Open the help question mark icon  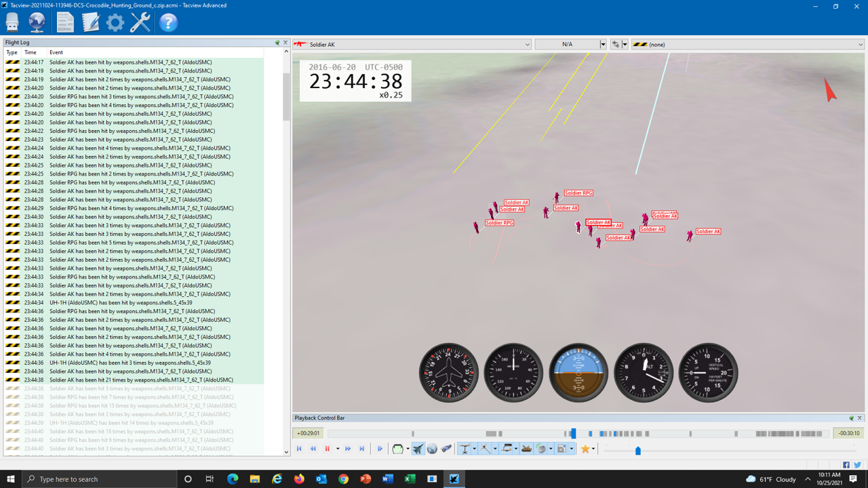point(168,22)
